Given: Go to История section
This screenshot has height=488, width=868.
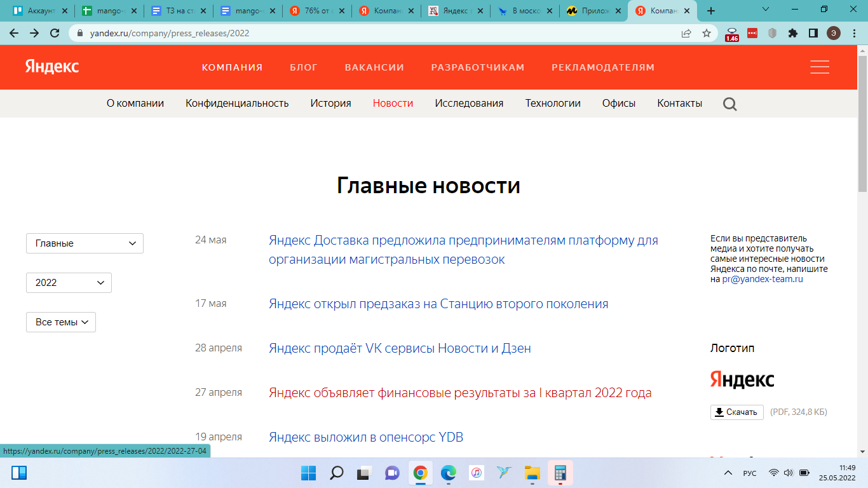Looking at the screenshot, I should tap(330, 103).
